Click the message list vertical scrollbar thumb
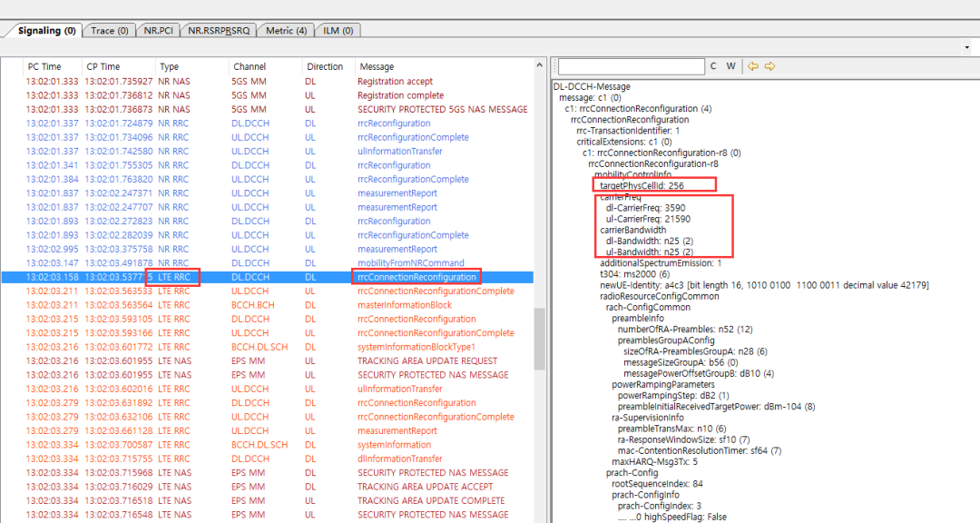Screen dimensions: 980x523 (x=539, y=339)
